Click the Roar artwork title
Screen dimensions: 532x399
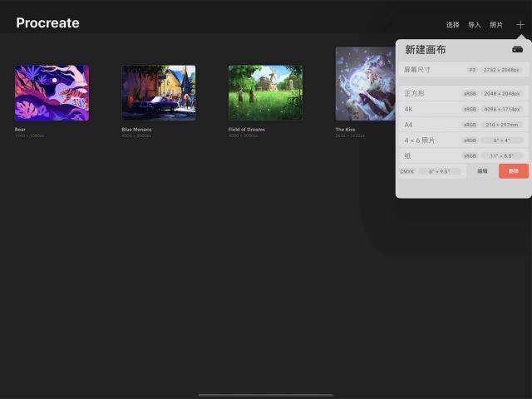20,130
